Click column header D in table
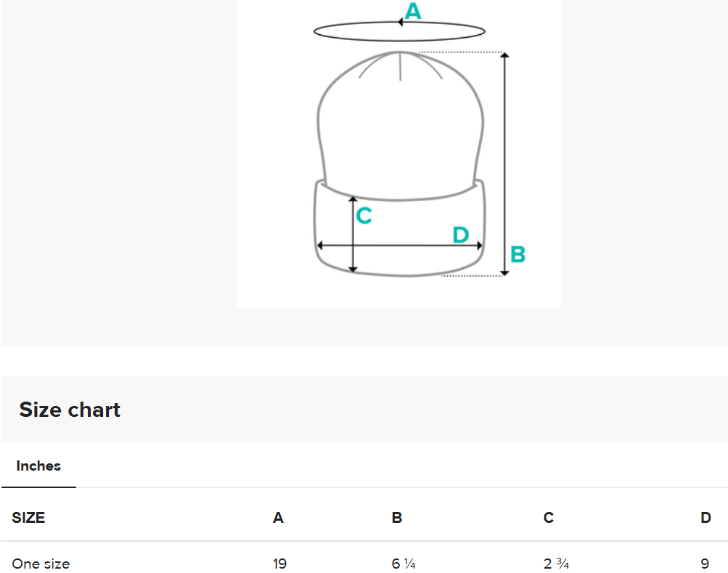The image size is (728, 573). pos(705,518)
